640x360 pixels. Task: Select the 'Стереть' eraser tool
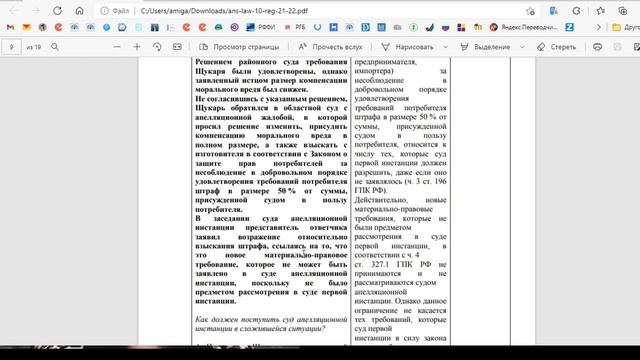click(557, 47)
